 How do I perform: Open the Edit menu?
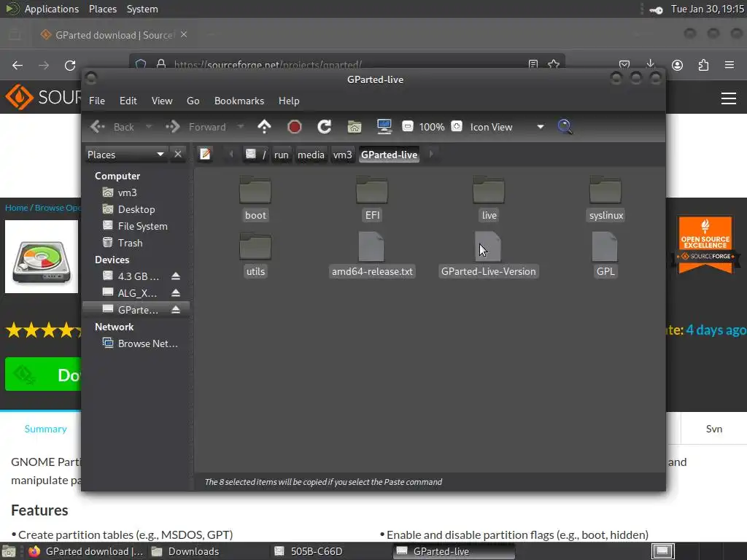tap(128, 101)
